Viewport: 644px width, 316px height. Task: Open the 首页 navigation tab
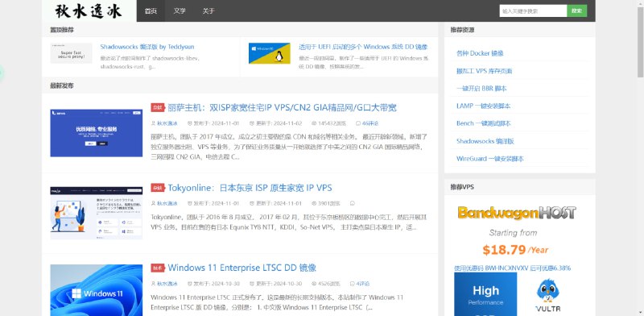[x=151, y=10]
